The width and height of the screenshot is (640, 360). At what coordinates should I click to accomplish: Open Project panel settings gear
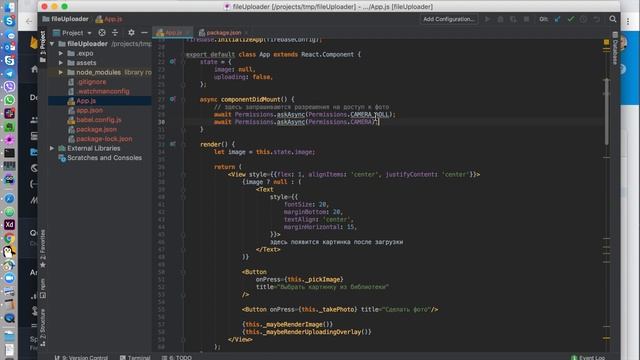tap(131, 33)
